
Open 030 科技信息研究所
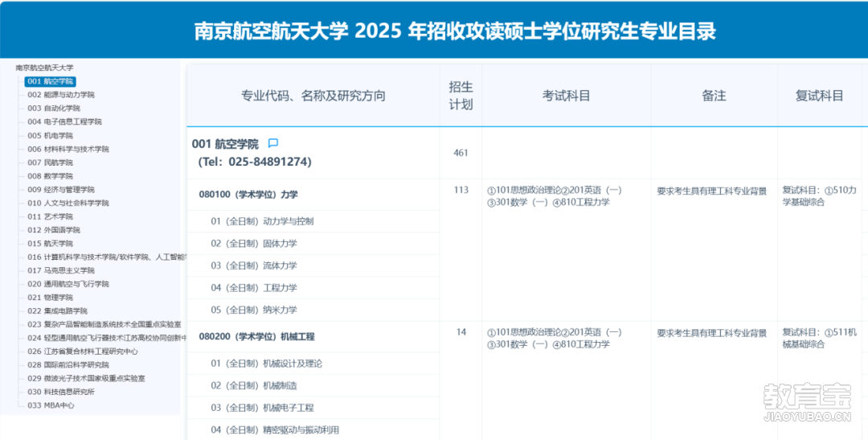point(61,392)
